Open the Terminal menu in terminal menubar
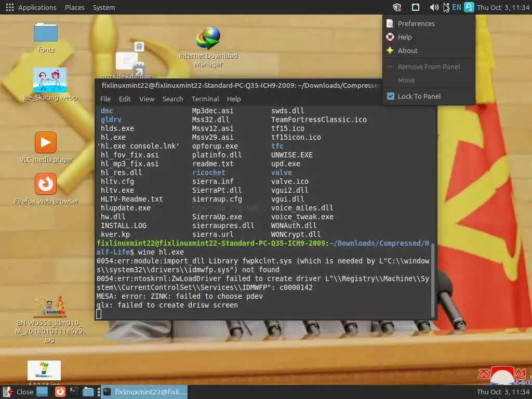The width and height of the screenshot is (532, 399). [x=205, y=99]
